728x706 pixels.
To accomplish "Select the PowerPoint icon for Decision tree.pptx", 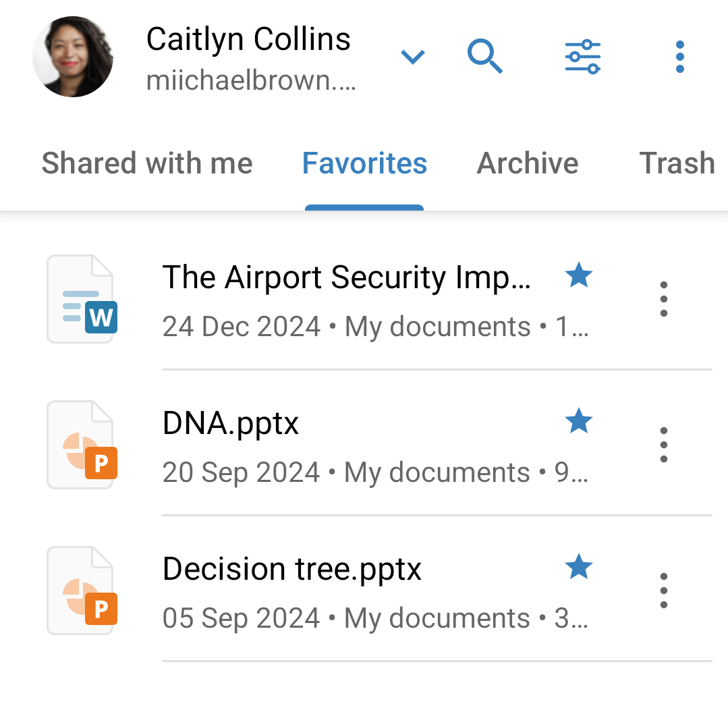I will click(x=81, y=590).
